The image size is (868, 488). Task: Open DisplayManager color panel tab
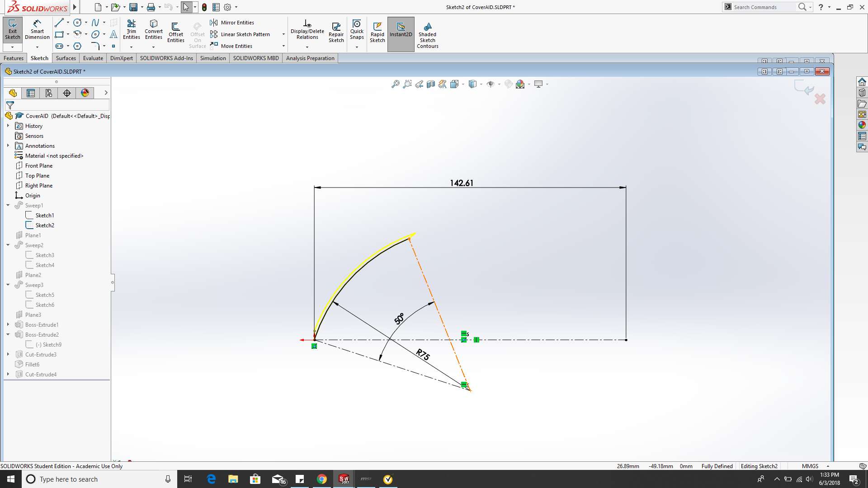(85, 93)
